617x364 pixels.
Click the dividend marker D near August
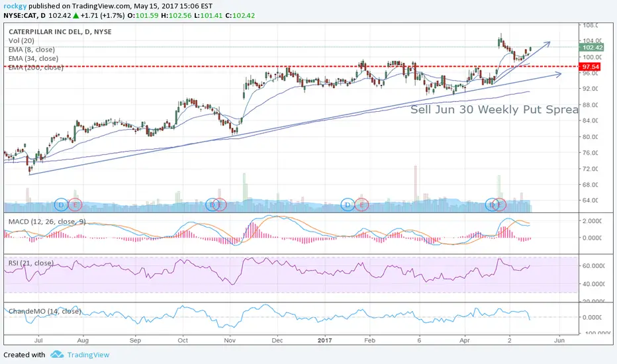(x=61, y=205)
